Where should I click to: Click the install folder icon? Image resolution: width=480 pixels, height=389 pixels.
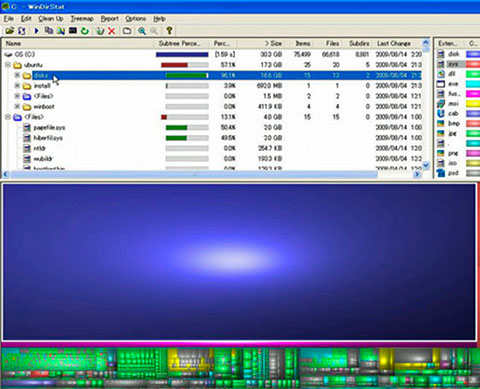tap(27, 86)
